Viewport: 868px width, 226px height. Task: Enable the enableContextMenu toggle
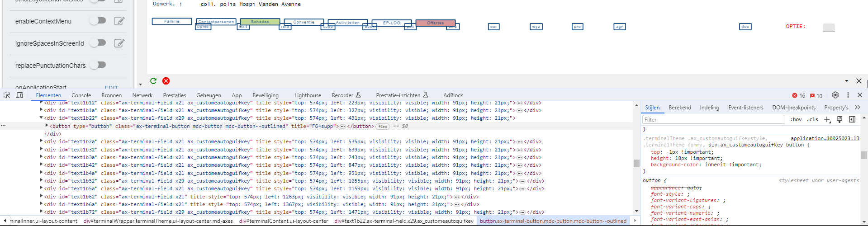98,21
